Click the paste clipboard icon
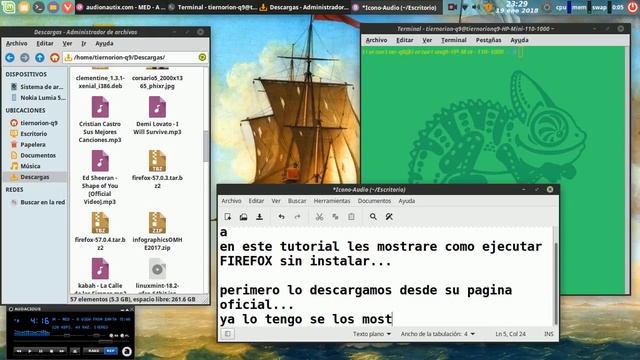 point(351,217)
